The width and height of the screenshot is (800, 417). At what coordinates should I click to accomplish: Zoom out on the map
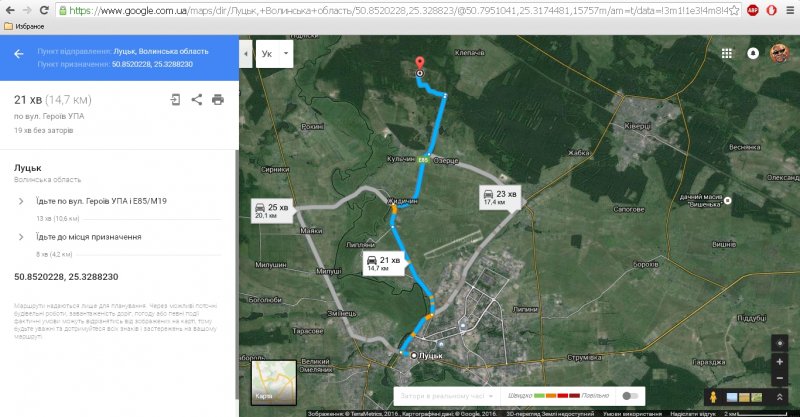click(x=779, y=379)
